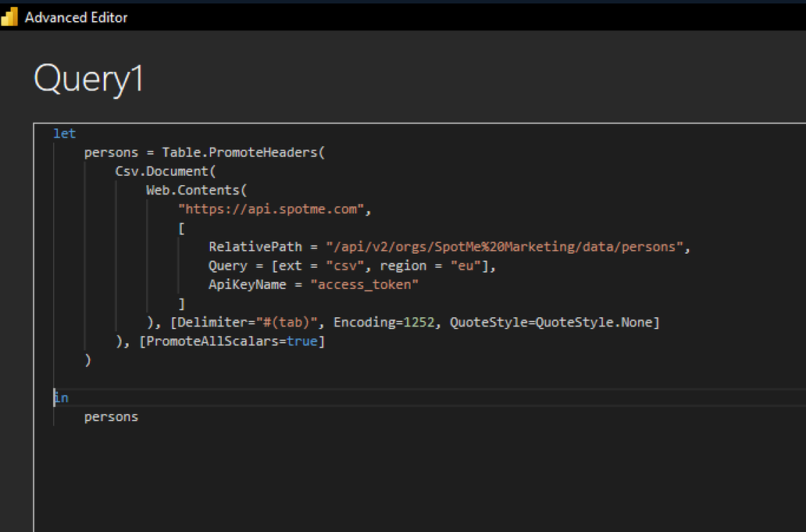Click the Csv.Document function call

coord(162,171)
